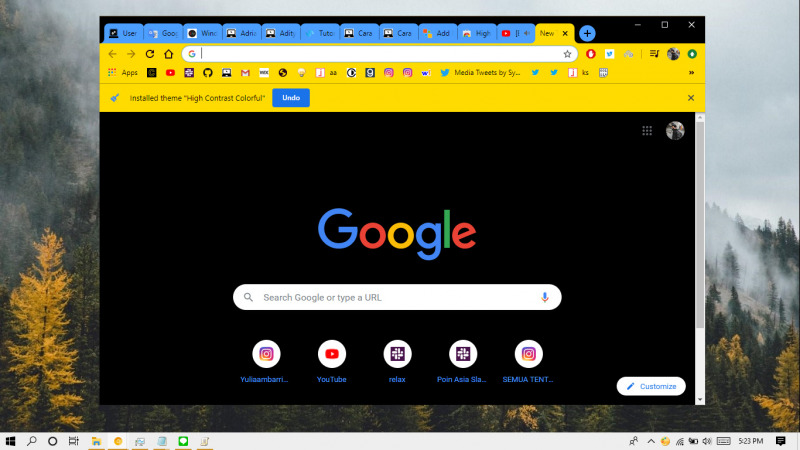Switch to the Add tab
The height and width of the screenshot is (450, 800).
438,33
